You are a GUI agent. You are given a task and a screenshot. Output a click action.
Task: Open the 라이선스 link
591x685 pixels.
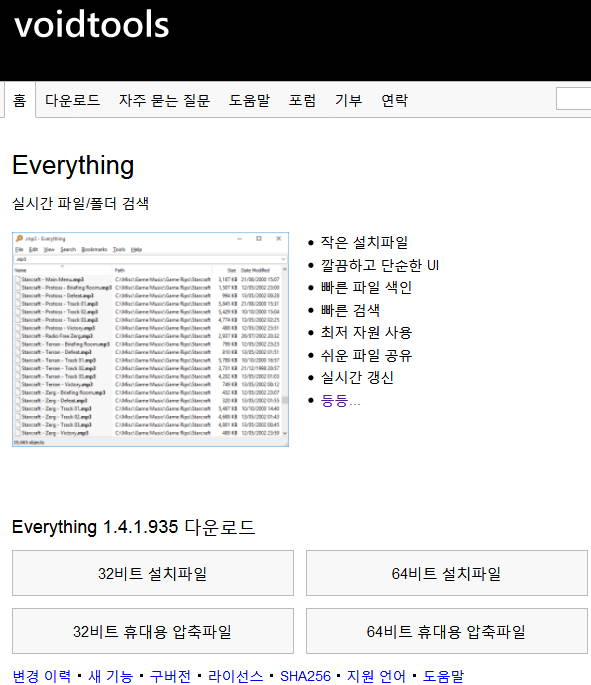[235, 676]
